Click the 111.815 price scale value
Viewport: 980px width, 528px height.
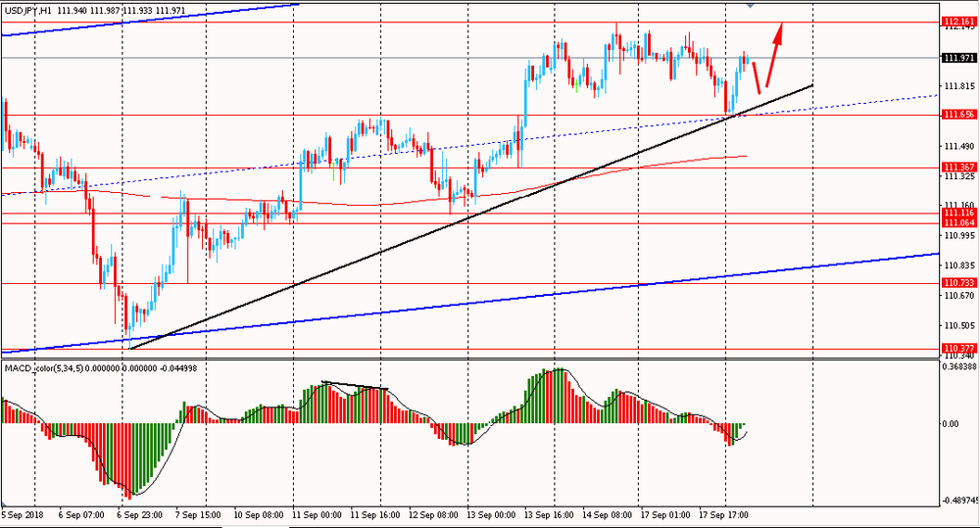coord(959,86)
